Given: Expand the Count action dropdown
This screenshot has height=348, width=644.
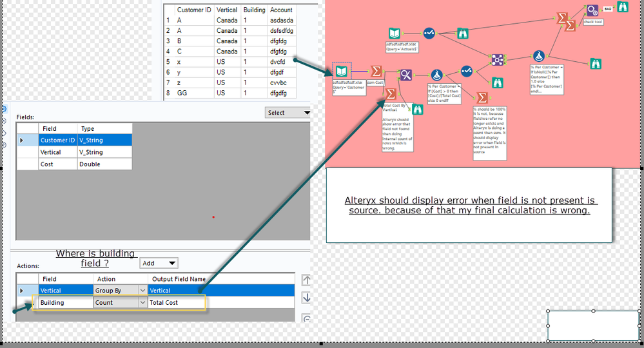Looking at the screenshot, I should (x=142, y=302).
